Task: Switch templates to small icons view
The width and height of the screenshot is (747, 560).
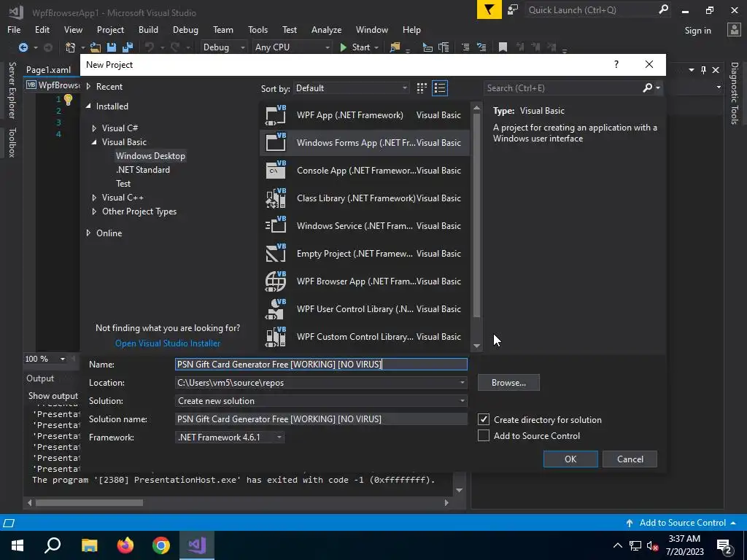Action: pos(422,88)
